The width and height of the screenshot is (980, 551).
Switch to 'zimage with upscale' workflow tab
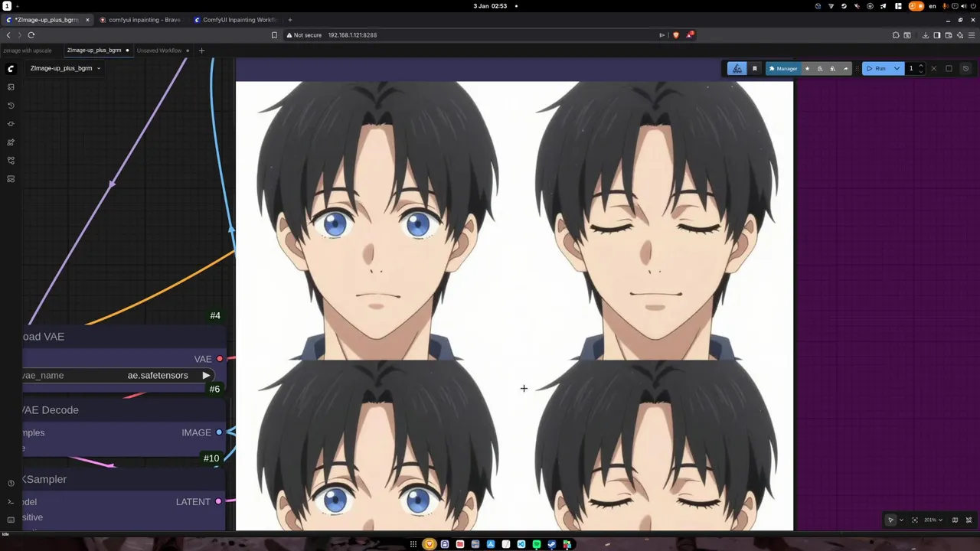(x=28, y=51)
